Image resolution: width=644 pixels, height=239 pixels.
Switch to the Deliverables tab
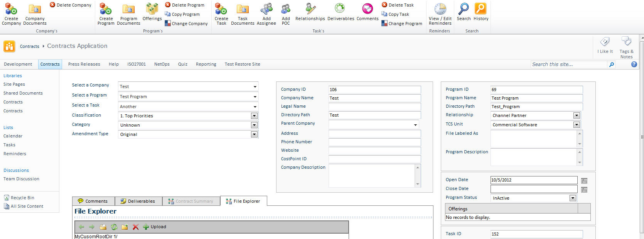tap(138, 201)
